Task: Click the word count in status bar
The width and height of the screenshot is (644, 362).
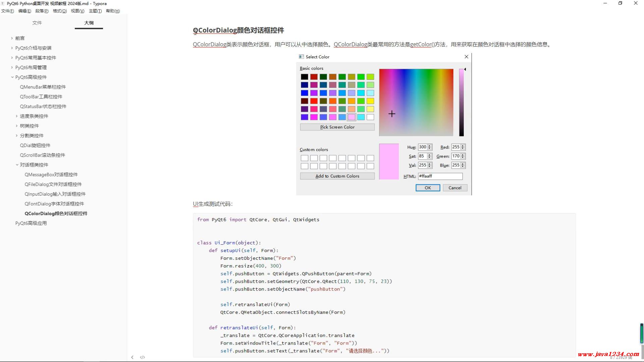Action: tap(621, 358)
